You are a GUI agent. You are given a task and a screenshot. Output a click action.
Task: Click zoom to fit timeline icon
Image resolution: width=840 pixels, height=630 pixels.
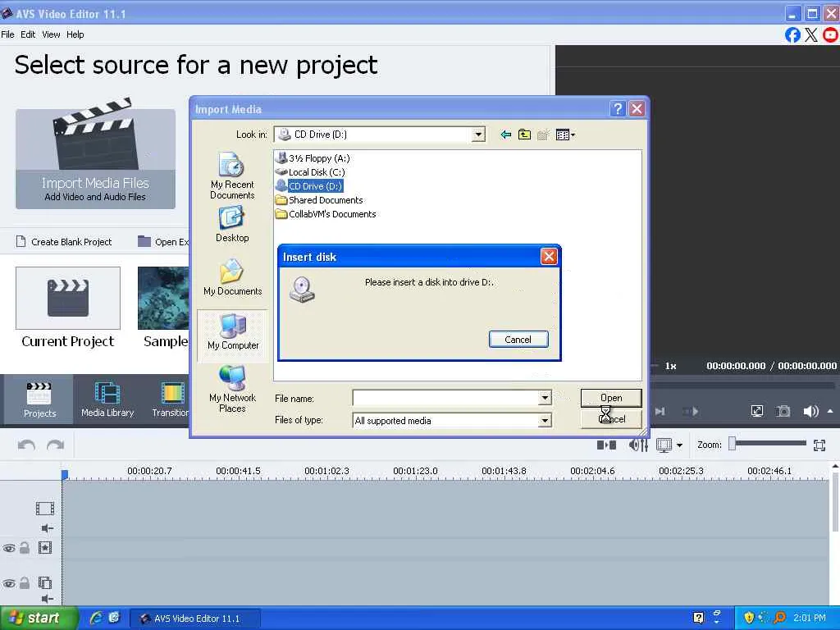point(819,445)
